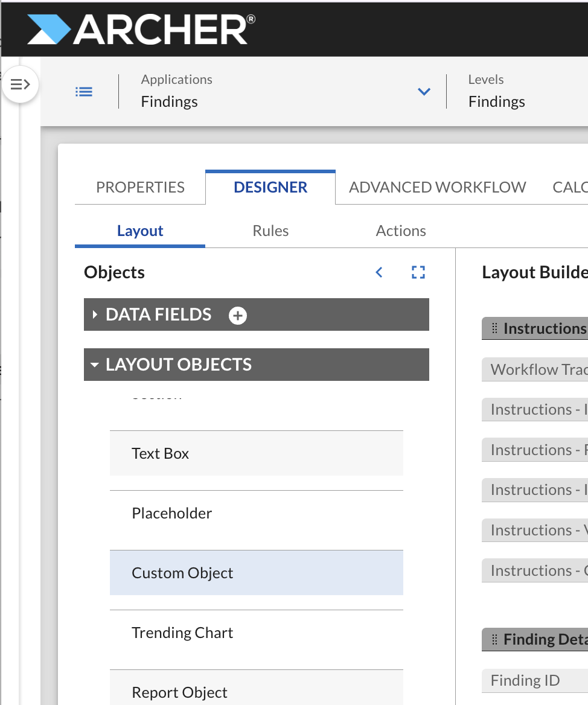Collapse the Objects panel with the left chevron
This screenshot has width=588, height=705.
379,272
